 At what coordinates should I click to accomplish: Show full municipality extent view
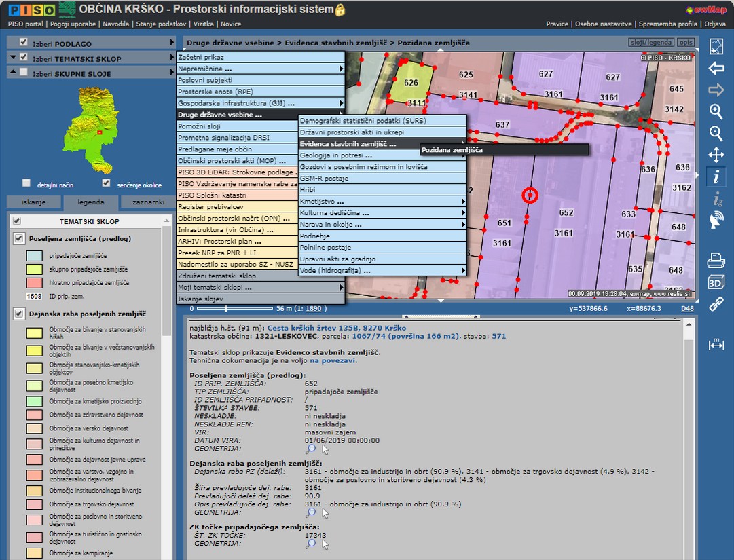716,47
